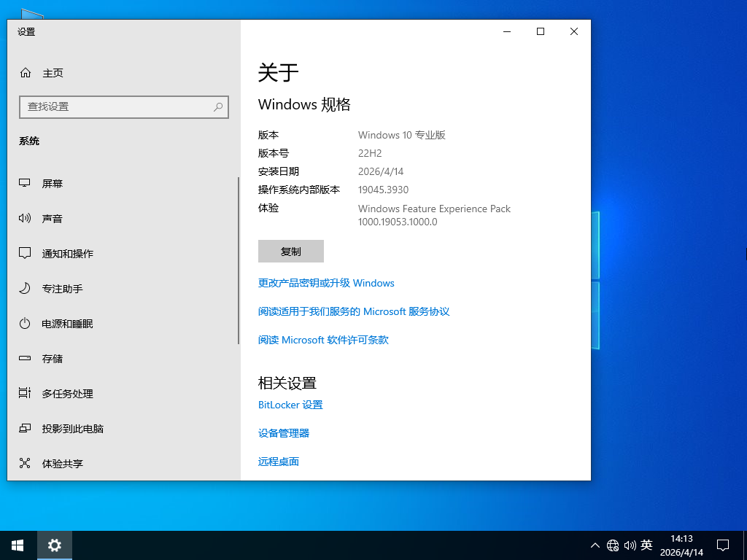Open 设备管理器 (Device Manager) link
The height and width of the screenshot is (560, 747).
coord(284,432)
